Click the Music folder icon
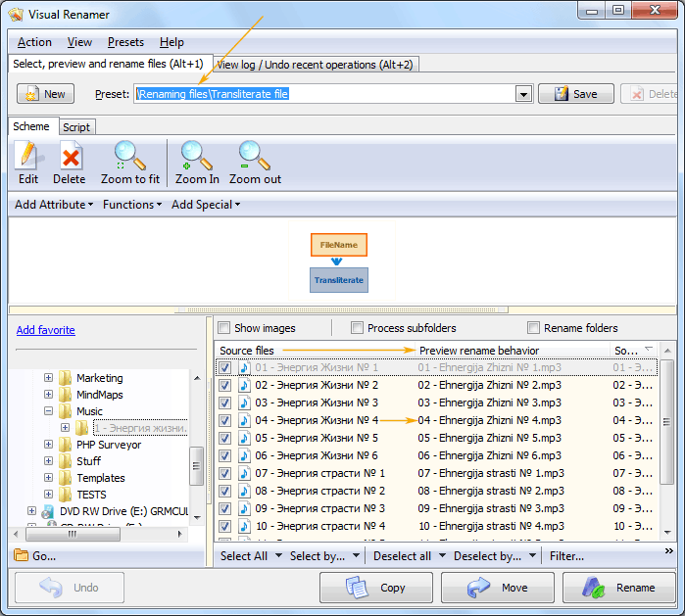This screenshot has width=685, height=616. [x=65, y=411]
